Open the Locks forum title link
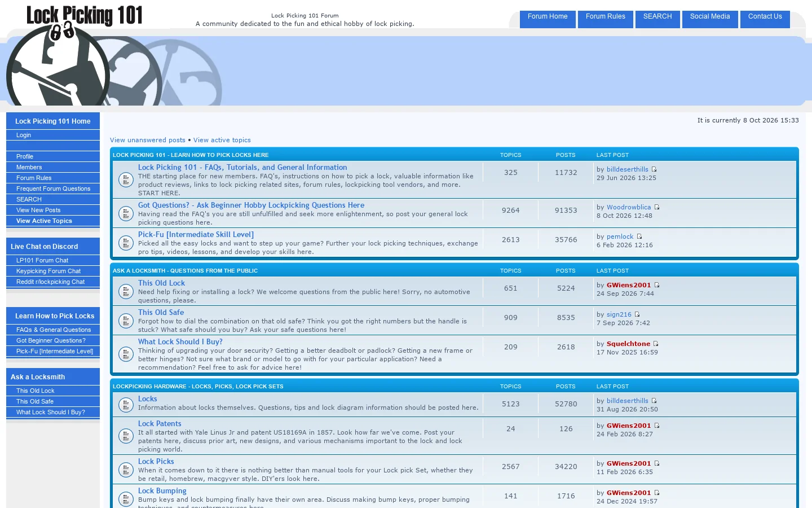This screenshot has height=508, width=812. pos(148,399)
